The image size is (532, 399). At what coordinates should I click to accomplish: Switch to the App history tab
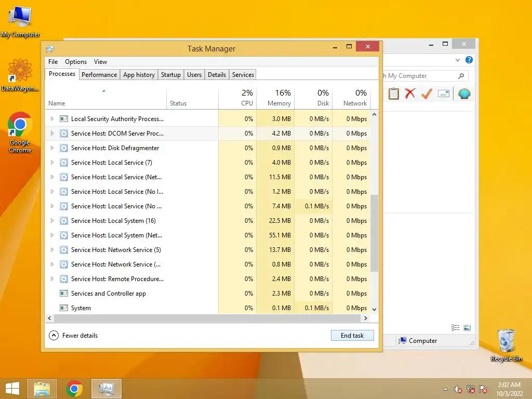[x=139, y=75]
